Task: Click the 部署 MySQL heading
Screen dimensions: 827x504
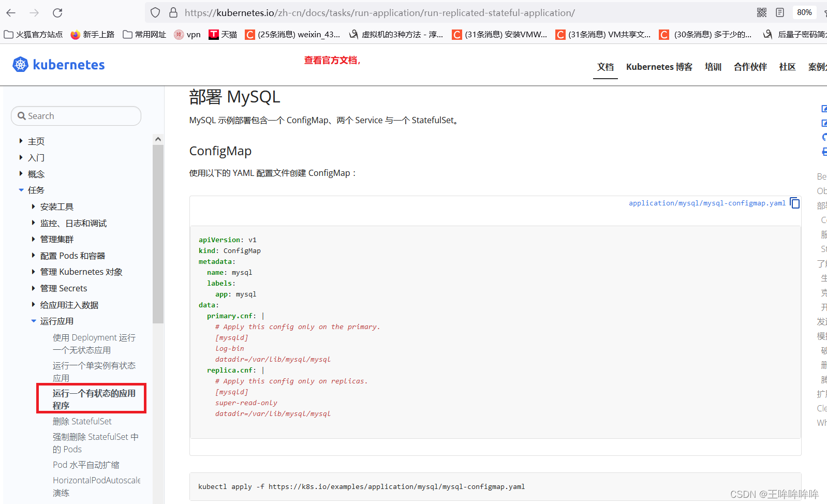Action: pos(235,97)
